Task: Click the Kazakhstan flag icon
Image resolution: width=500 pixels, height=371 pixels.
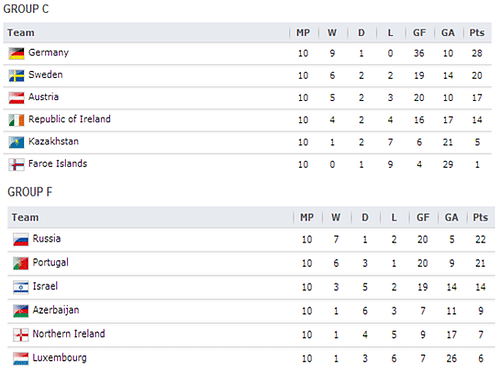Action: click(16, 142)
